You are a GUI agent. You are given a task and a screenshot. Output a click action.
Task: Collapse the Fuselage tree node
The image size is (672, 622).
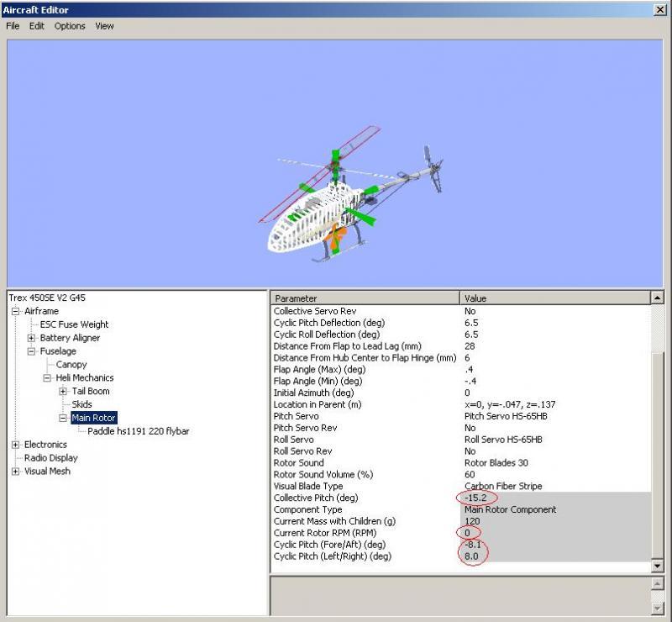click(x=31, y=351)
